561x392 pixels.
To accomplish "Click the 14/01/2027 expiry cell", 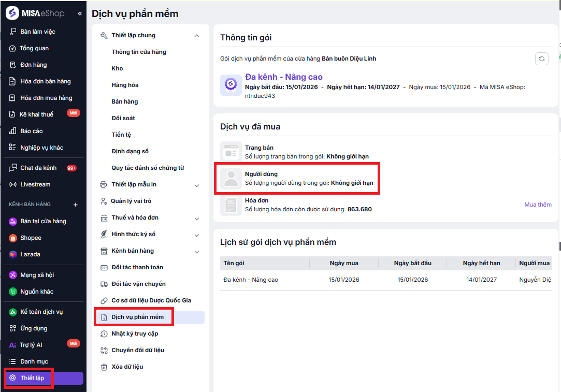I will pyautogui.click(x=481, y=280).
